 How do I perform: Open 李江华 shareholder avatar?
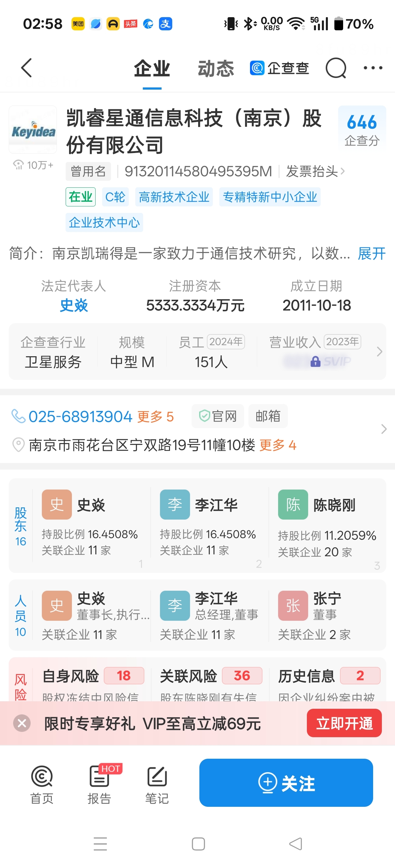click(175, 505)
